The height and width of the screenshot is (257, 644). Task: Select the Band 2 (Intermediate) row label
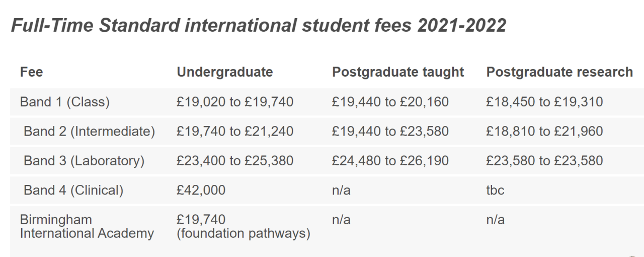pyautogui.click(x=89, y=132)
